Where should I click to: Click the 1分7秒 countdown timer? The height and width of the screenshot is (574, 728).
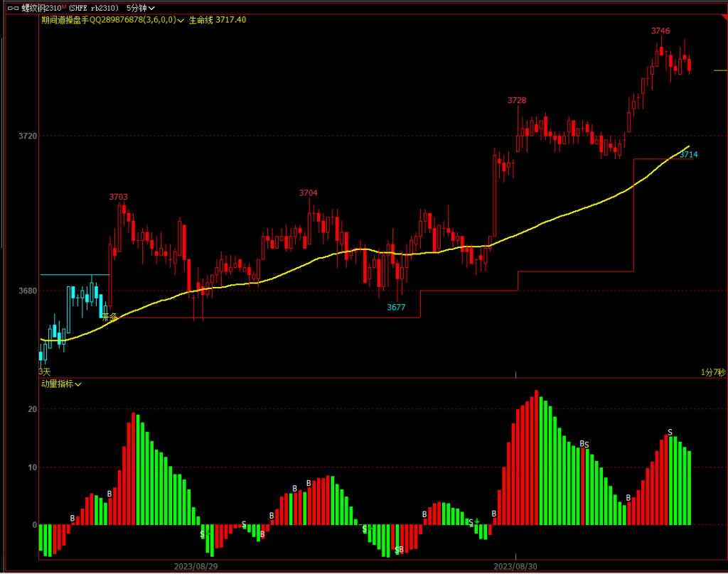(x=712, y=372)
